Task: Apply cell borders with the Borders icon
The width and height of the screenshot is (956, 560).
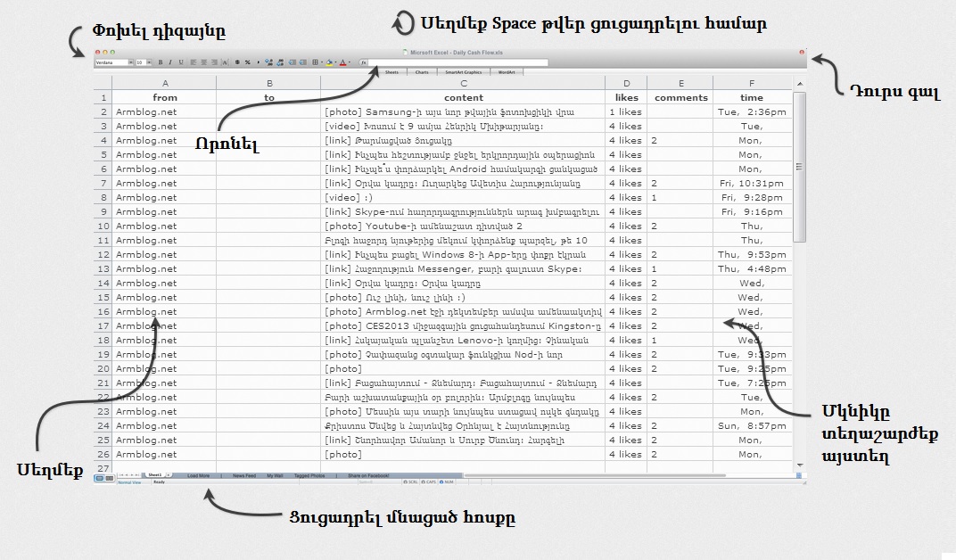Action: 315,62
